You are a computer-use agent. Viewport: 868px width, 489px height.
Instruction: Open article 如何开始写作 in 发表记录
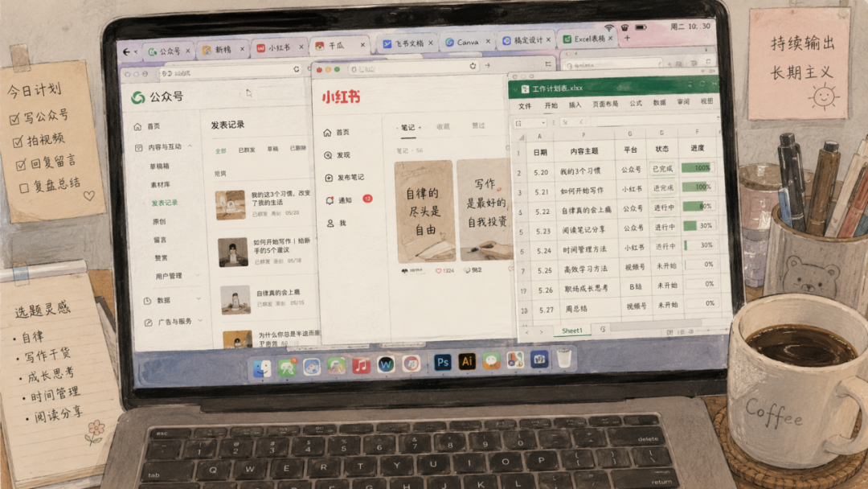pos(282,245)
